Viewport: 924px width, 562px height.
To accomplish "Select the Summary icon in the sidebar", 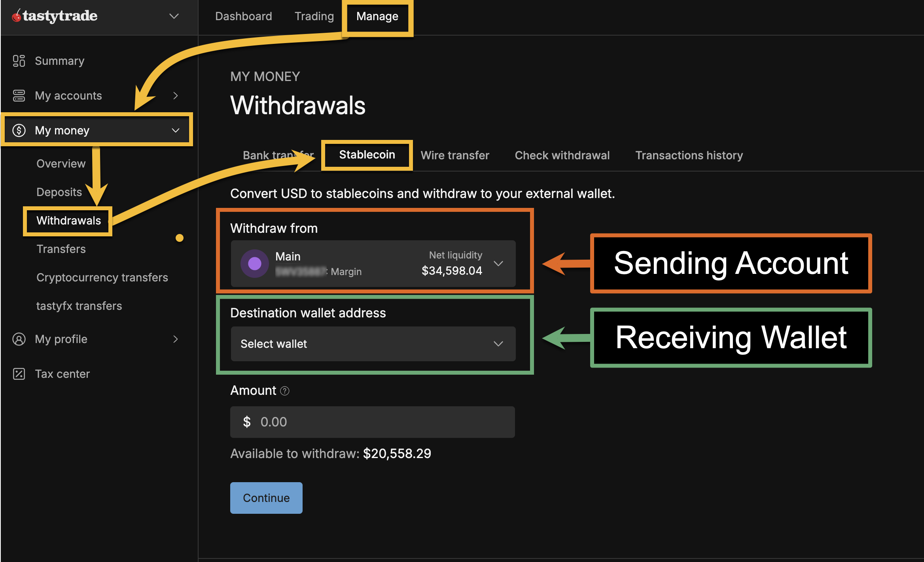I will point(18,60).
